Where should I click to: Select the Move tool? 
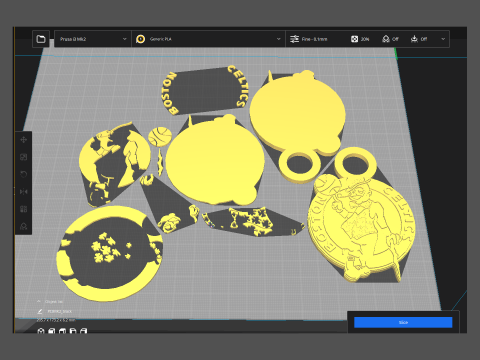coord(24,140)
